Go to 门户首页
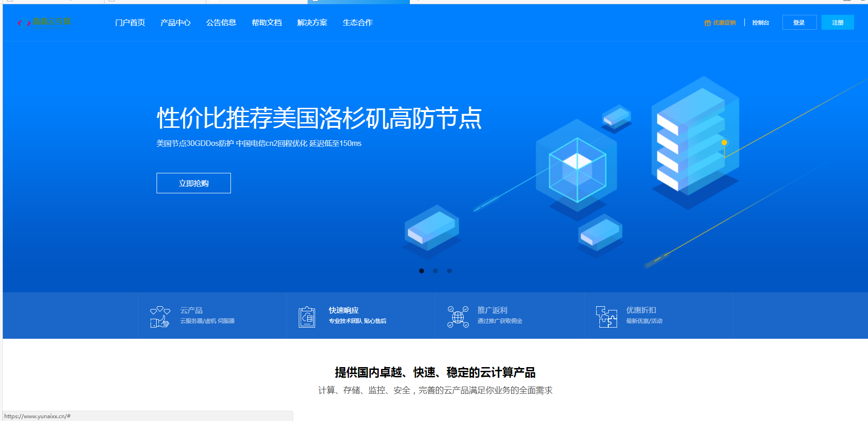Image resolution: width=868 pixels, height=421 pixels. coord(130,22)
